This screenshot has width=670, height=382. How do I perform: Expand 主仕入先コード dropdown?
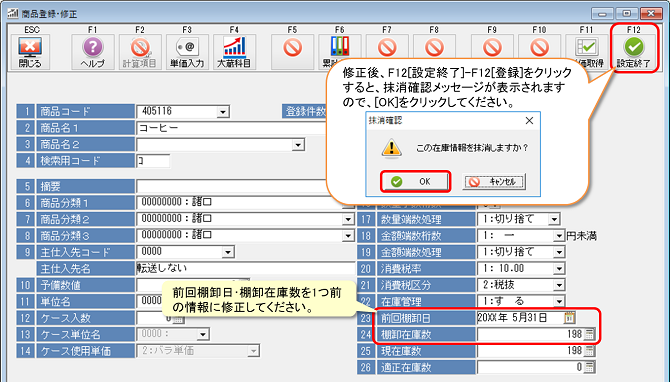pos(228,252)
